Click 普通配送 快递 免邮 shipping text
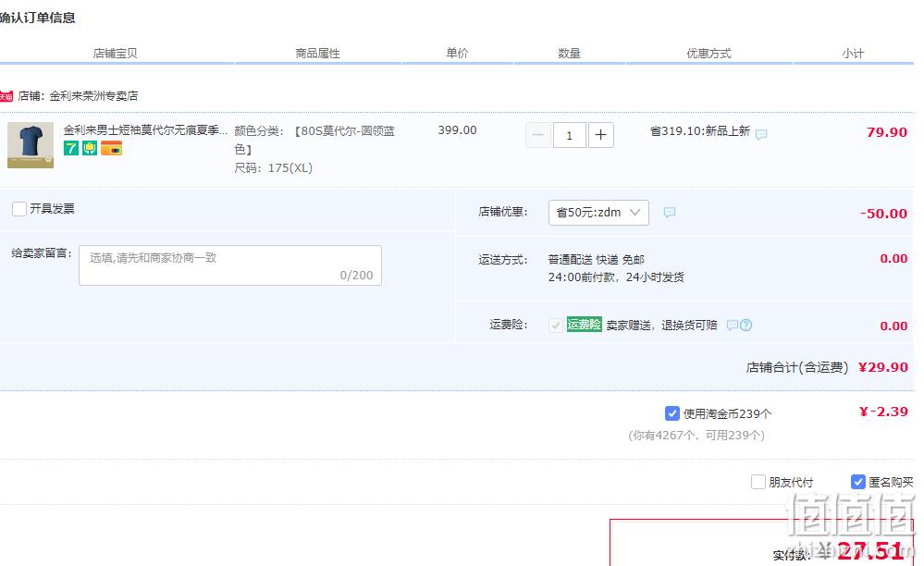 597,260
